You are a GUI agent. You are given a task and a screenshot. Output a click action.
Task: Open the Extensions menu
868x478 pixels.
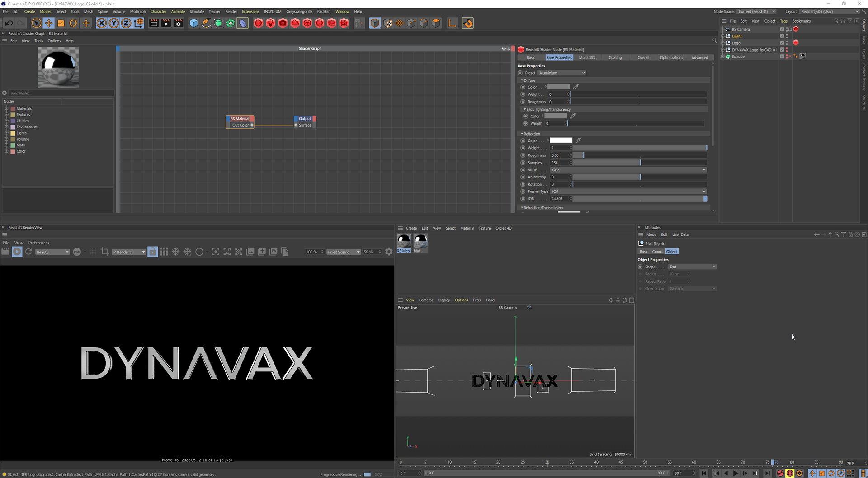pos(250,11)
